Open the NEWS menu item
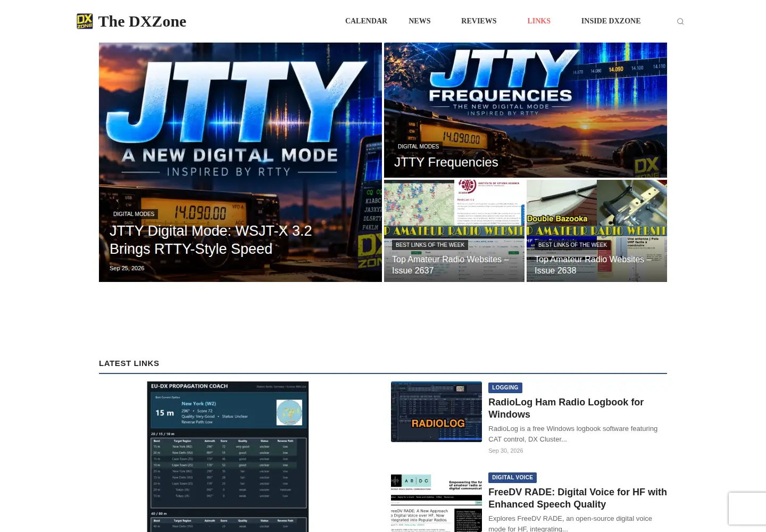Image resolution: width=766 pixels, height=532 pixels. (x=420, y=21)
